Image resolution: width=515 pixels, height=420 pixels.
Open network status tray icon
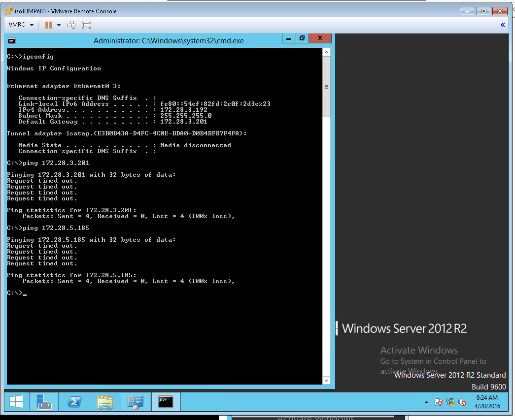point(450,402)
